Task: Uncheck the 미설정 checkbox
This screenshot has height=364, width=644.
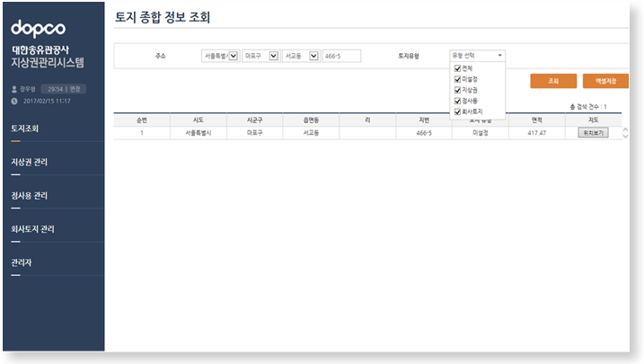Action: 457,79
